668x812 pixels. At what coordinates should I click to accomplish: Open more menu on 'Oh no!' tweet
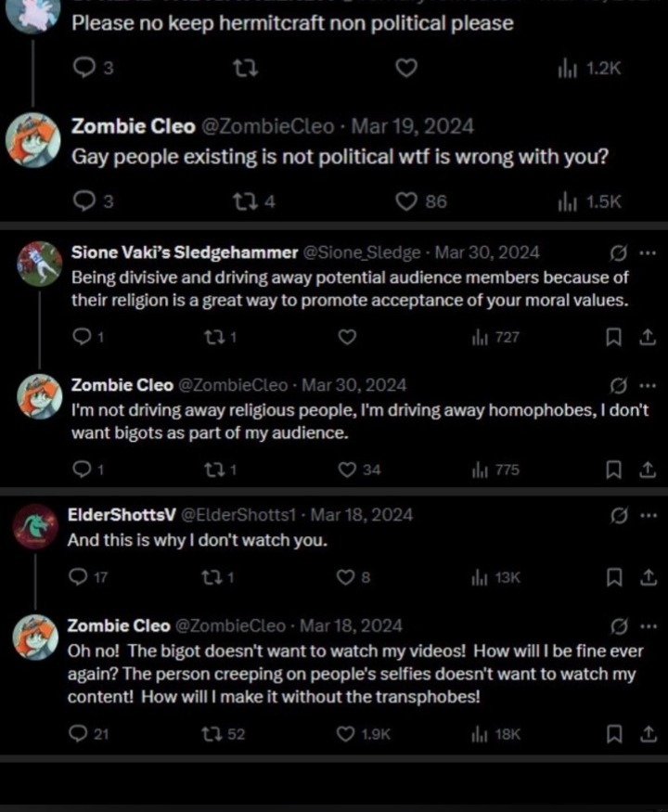649,625
